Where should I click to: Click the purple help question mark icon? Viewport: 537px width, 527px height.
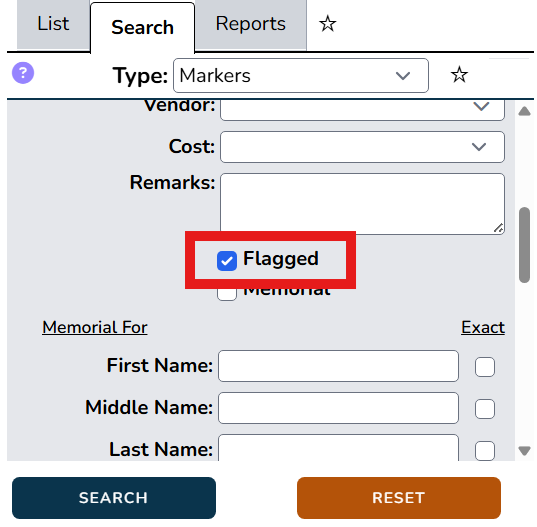click(x=23, y=73)
